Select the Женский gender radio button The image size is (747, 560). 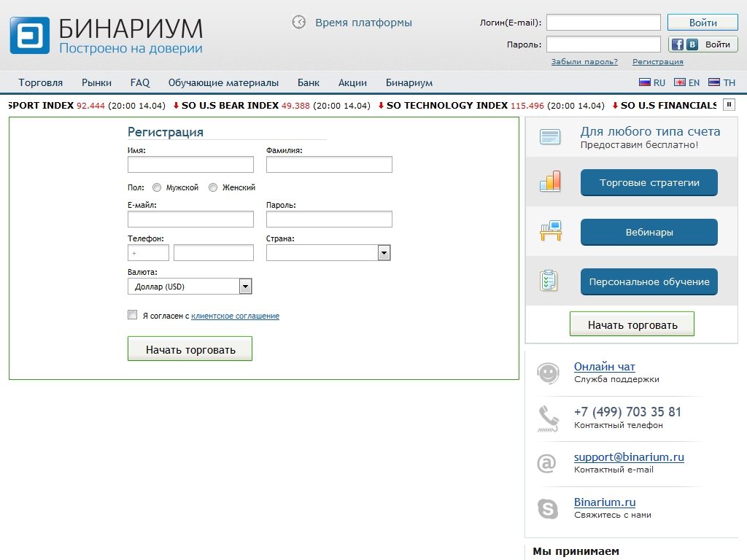[213, 187]
